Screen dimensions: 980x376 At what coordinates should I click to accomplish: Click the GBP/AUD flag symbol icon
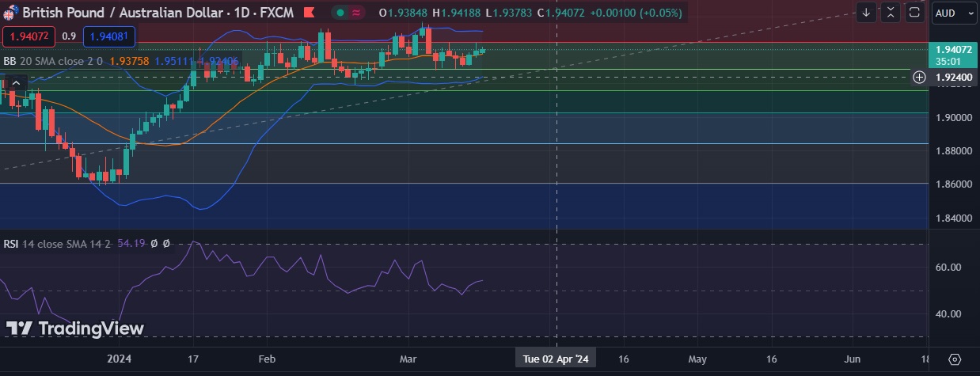coord(11,12)
